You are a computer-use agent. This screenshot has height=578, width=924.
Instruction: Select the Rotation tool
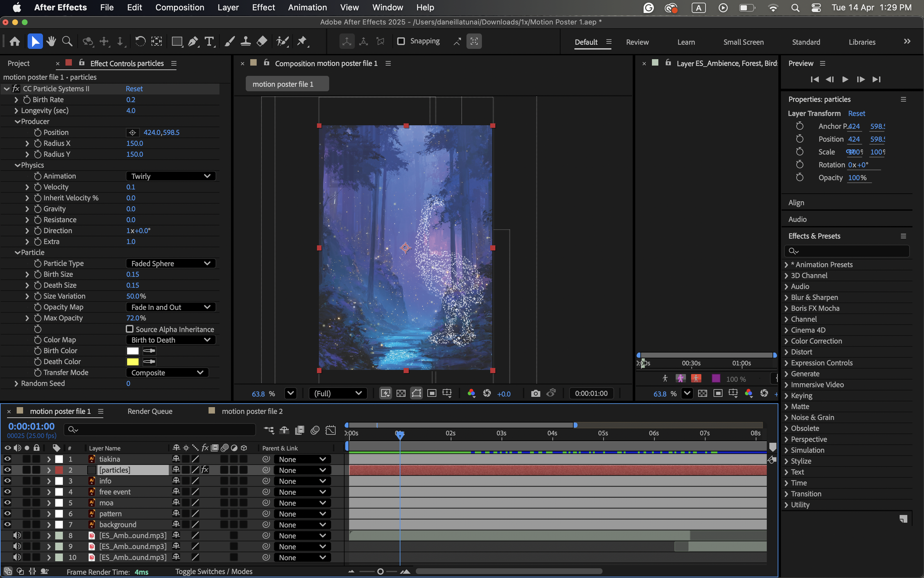(x=140, y=41)
